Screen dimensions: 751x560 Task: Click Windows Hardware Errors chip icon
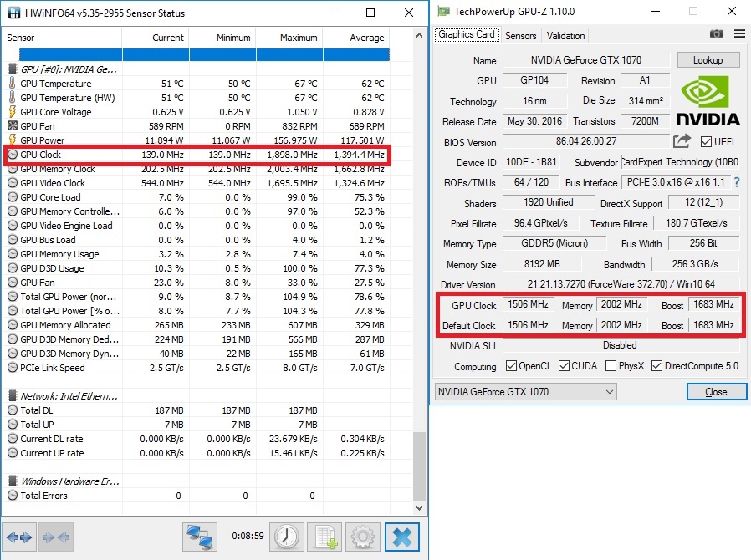(13, 481)
